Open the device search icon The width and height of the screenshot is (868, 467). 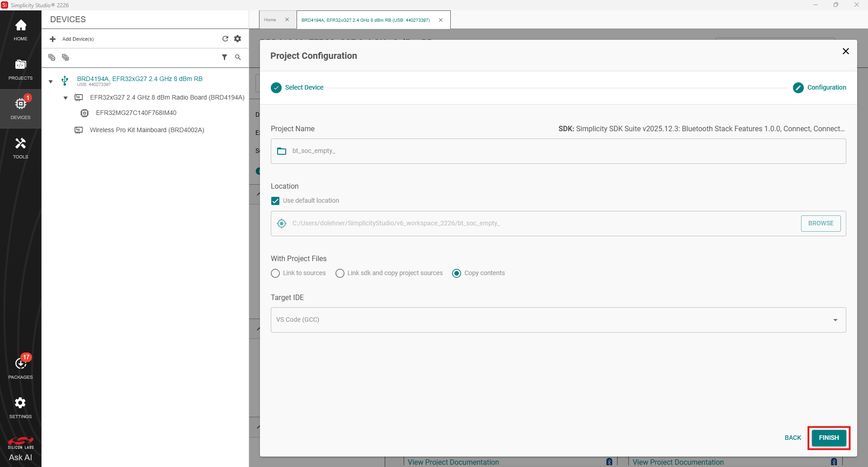coord(238,57)
